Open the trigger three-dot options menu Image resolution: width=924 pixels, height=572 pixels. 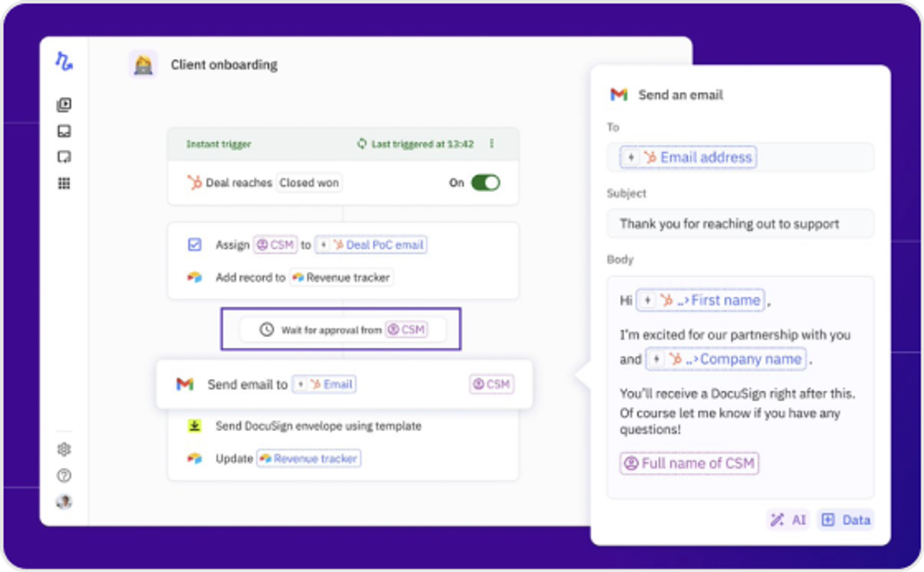click(x=492, y=144)
